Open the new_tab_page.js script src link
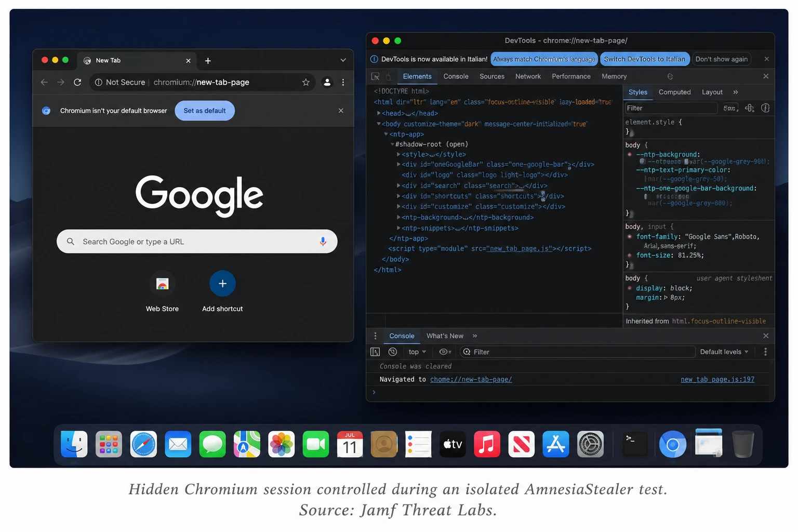Viewport: 798px width, 532px height. tap(519, 249)
